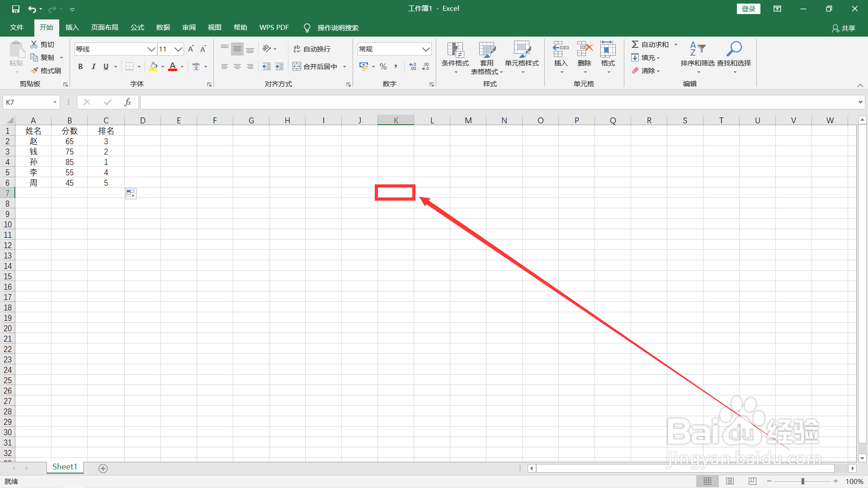Viewport: 868px width, 488px height.
Task: Expand the font name dropdown
Action: (151, 49)
